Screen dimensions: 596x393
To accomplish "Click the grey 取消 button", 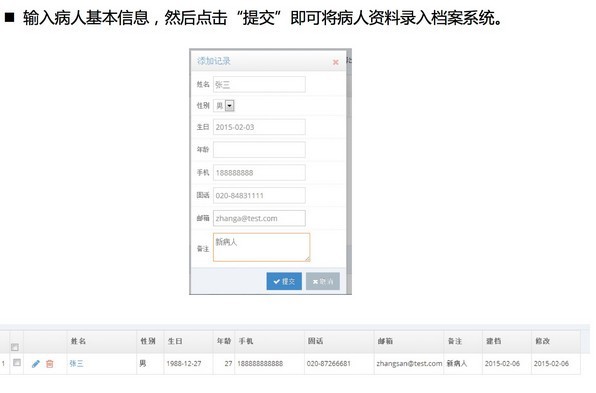I will (323, 281).
